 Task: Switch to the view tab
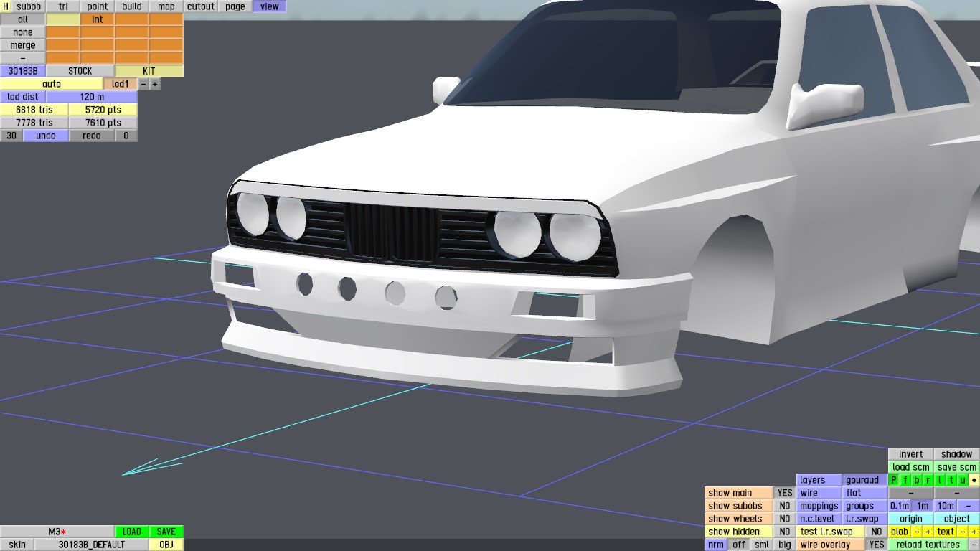(270, 6)
